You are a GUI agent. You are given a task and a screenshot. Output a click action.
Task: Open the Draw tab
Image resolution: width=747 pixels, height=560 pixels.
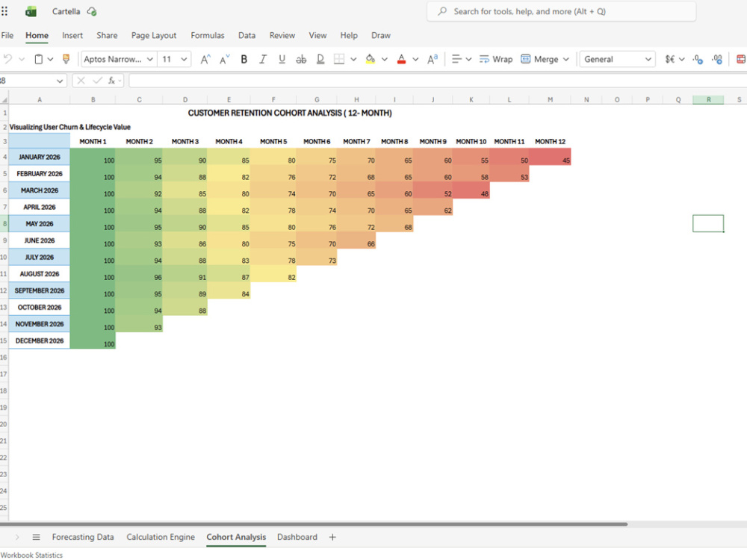click(x=381, y=35)
